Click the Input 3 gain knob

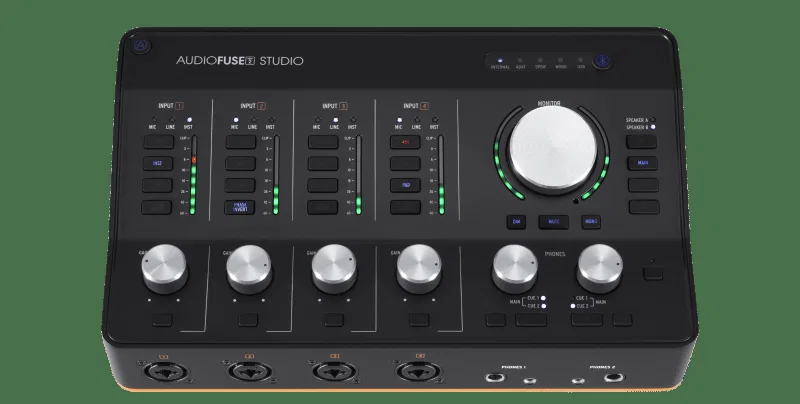tap(334, 268)
